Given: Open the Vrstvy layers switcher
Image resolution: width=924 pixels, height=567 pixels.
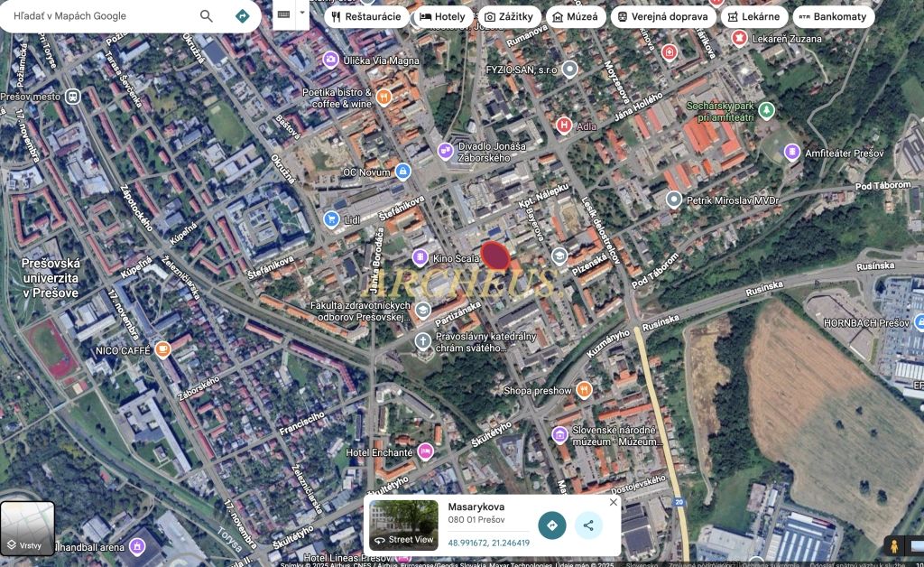Looking at the screenshot, I should tap(30, 526).
